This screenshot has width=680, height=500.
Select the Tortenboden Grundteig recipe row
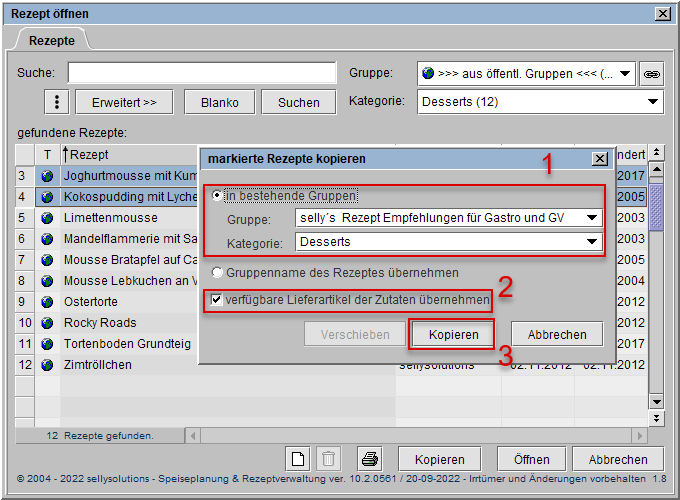[127, 344]
